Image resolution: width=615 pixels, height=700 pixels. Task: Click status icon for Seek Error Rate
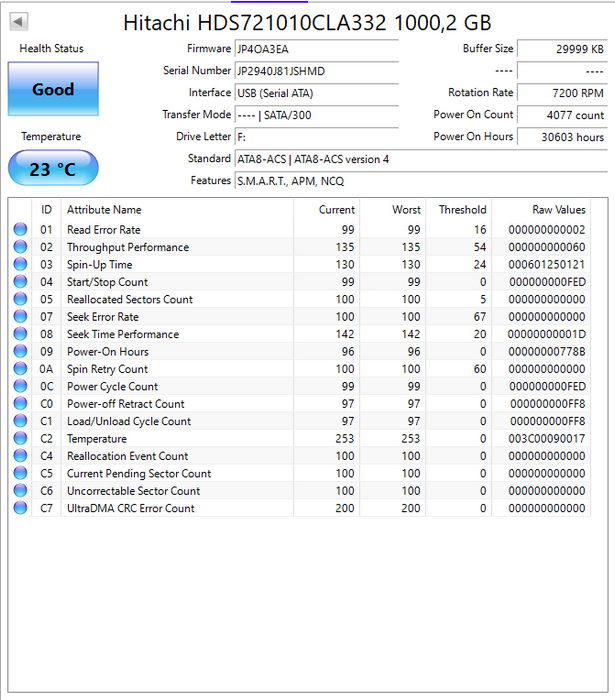[20, 317]
